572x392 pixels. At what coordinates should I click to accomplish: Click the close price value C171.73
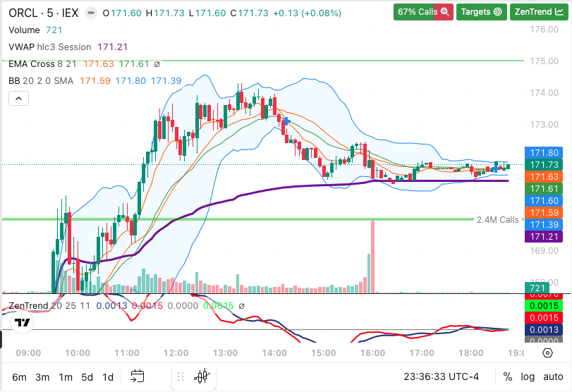pyautogui.click(x=250, y=13)
